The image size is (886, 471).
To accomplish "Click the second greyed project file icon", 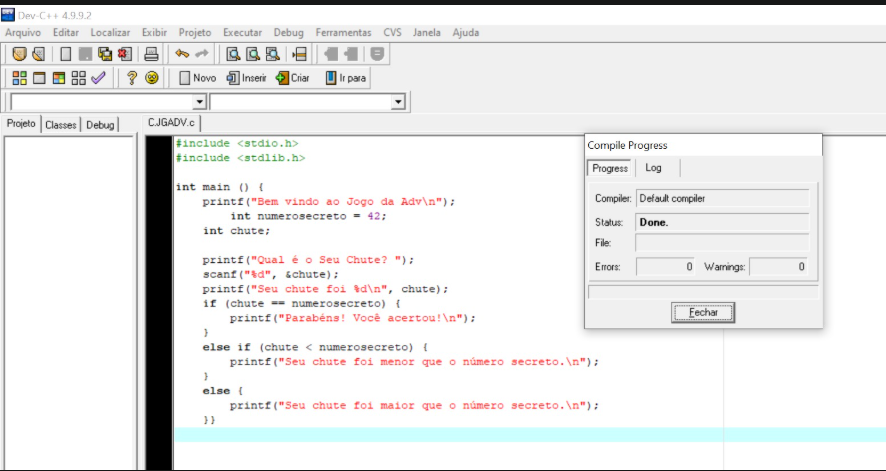I will click(351, 54).
